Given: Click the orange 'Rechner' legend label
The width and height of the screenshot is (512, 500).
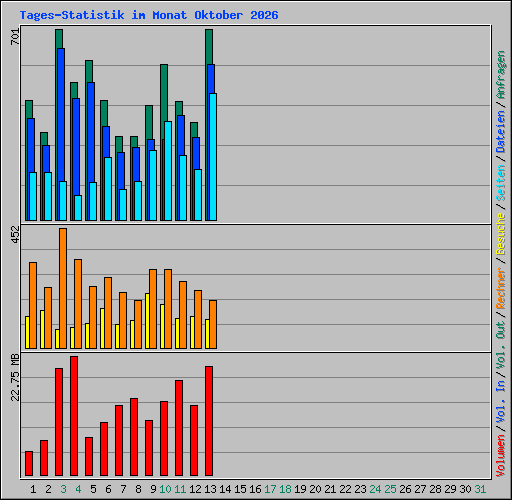Looking at the screenshot, I should click(501, 288).
